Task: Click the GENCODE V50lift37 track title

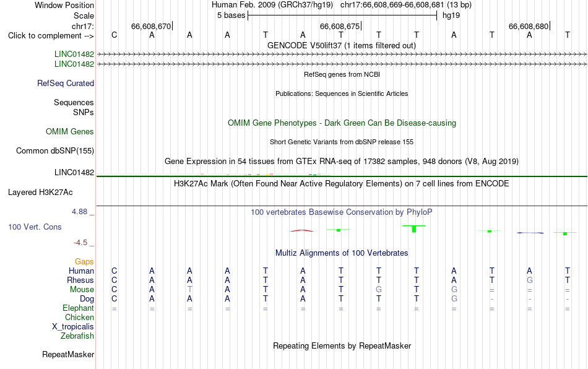Action: pyautogui.click(x=342, y=45)
